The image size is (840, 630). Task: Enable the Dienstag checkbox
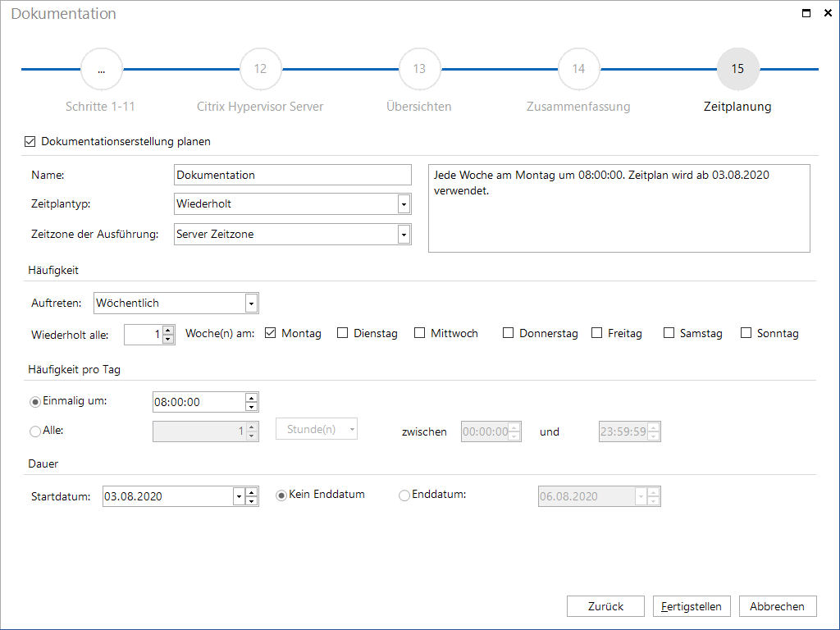pos(342,333)
